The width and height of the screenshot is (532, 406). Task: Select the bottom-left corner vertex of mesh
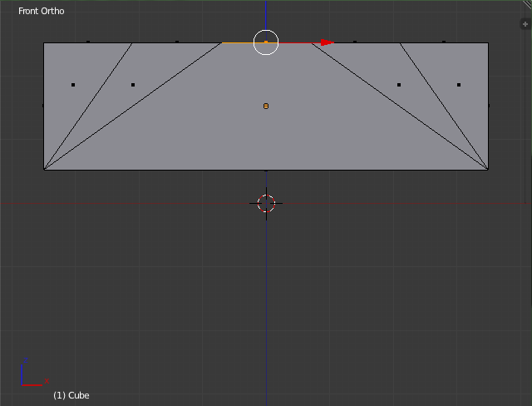(x=44, y=170)
